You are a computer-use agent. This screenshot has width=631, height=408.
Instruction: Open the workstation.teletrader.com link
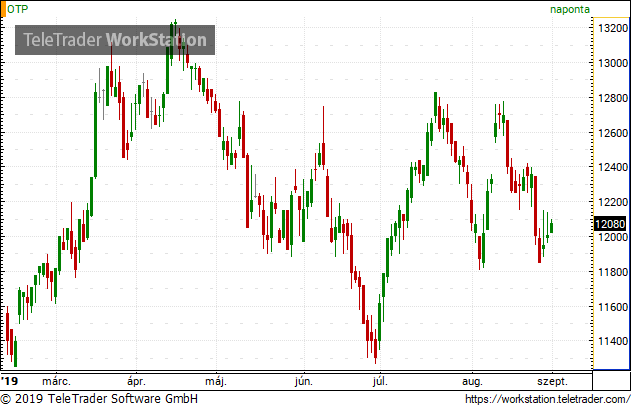[x=548, y=399]
